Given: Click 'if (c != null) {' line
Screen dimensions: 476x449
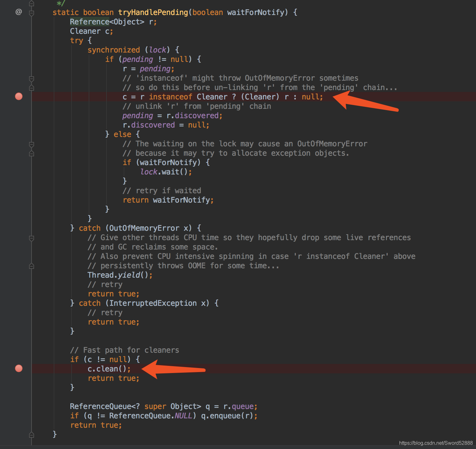Looking at the screenshot, I should point(105,359).
